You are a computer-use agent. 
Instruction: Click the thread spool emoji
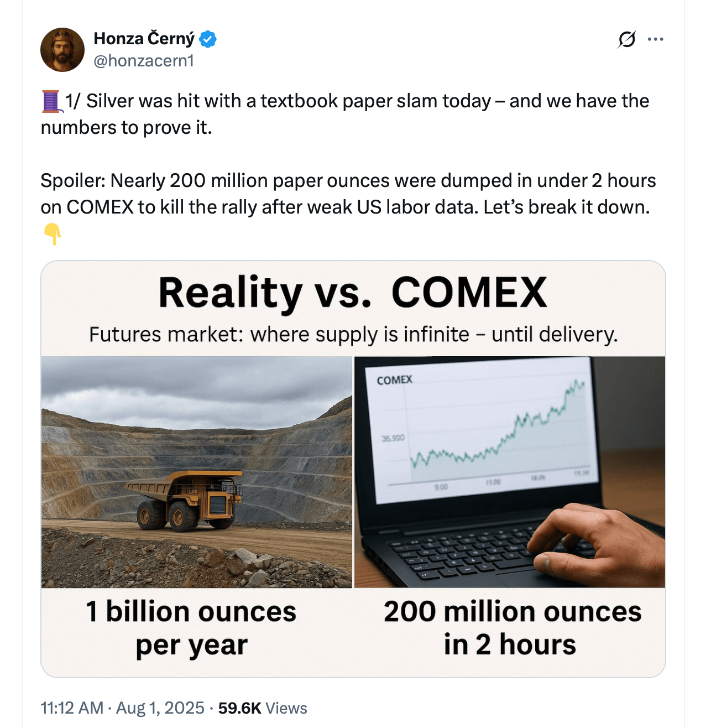[x=51, y=101]
